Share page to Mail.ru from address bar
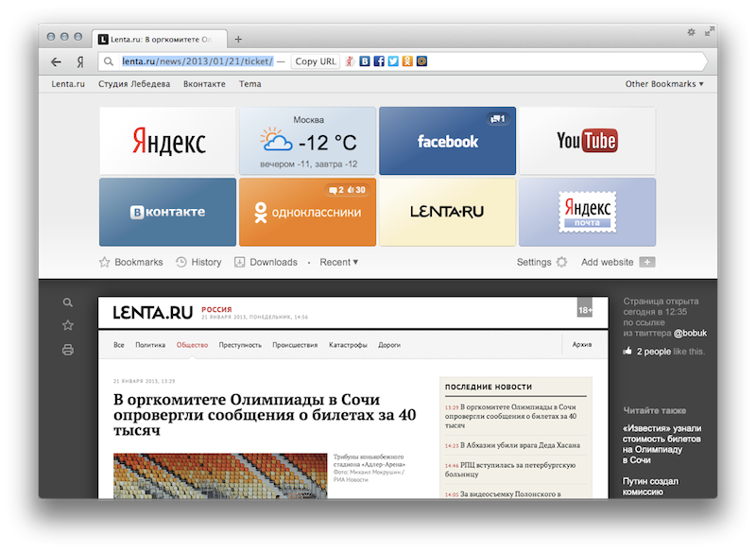Image resolution: width=756 pixels, height=552 pixels. click(421, 61)
